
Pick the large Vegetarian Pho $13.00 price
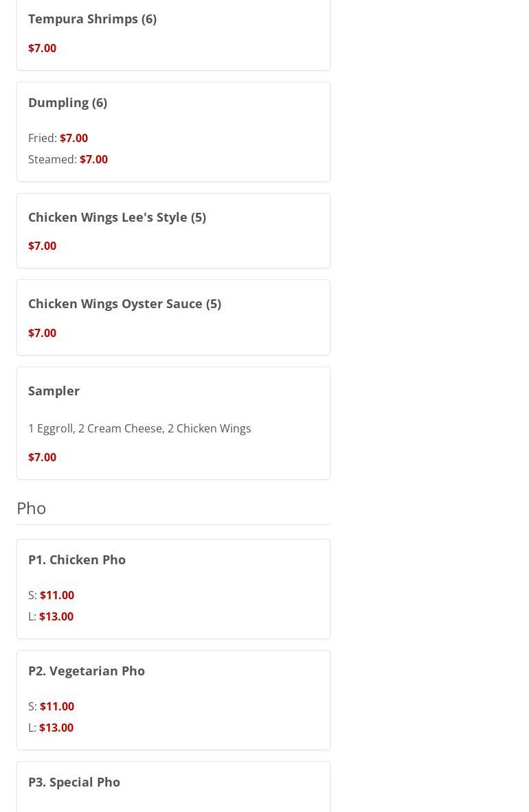pyautogui.click(x=56, y=728)
